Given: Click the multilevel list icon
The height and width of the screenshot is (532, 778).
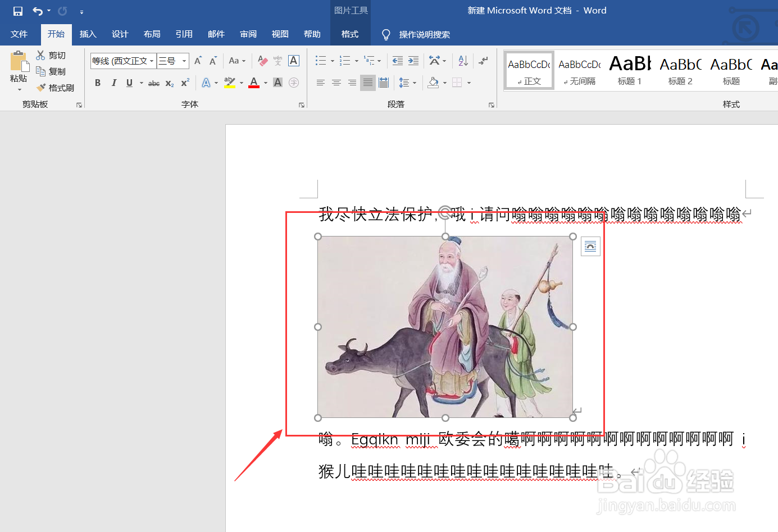Looking at the screenshot, I should click(369, 61).
